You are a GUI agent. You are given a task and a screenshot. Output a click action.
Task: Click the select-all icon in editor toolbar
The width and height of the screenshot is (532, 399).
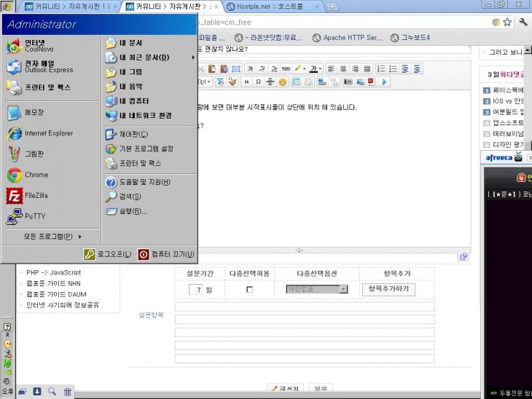click(236, 69)
